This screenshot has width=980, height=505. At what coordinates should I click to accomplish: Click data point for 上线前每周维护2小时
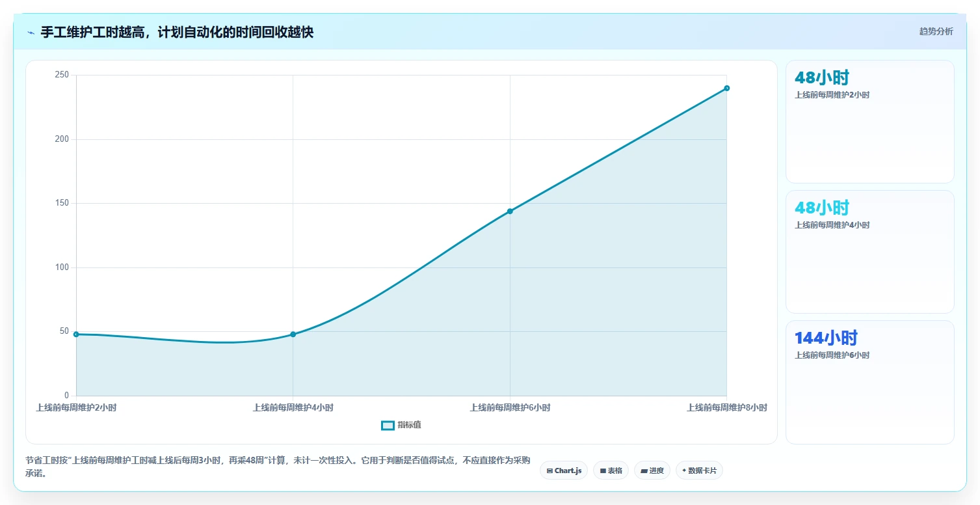coord(76,334)
